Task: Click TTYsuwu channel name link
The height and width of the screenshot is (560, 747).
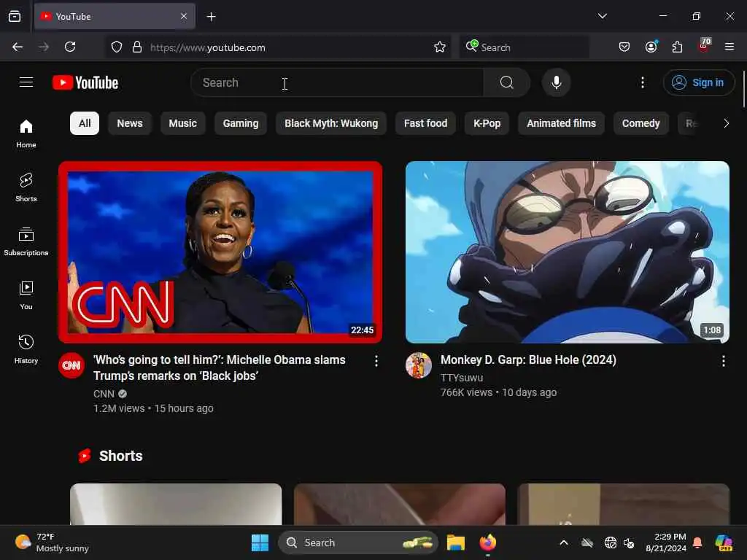Action: coord(462,378)
